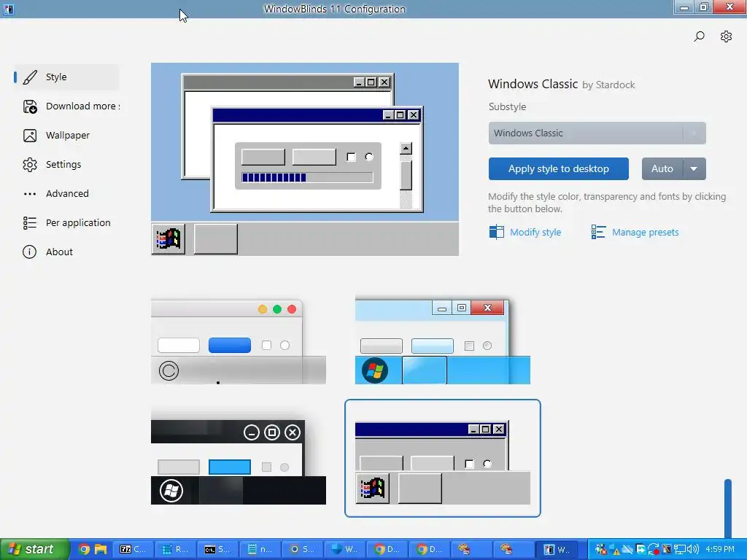Open the search icon at top right
This screenshot has width=747, height=560.
click(x=699, y=36)
